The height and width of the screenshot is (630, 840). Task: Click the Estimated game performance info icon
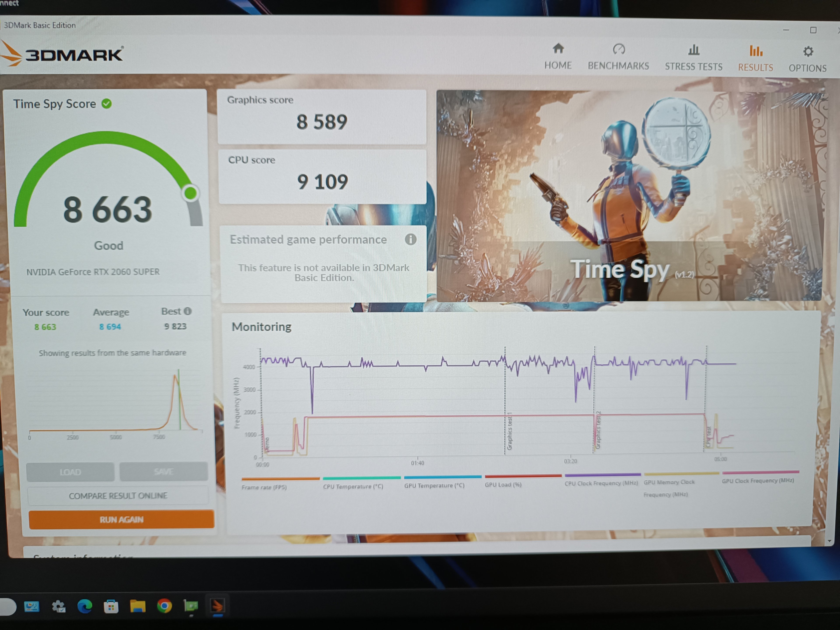411,239
